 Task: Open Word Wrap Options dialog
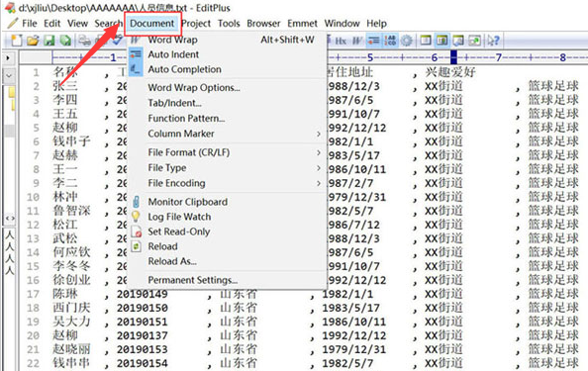point(227,88)
